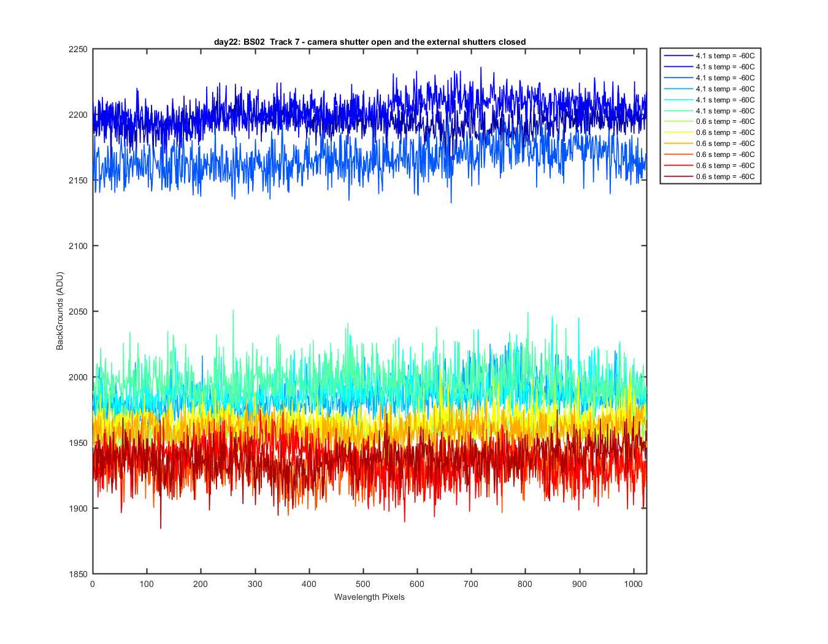Select legend text beside the yellow-green line sample
828x644 pixels.
(x=725, y=121)
